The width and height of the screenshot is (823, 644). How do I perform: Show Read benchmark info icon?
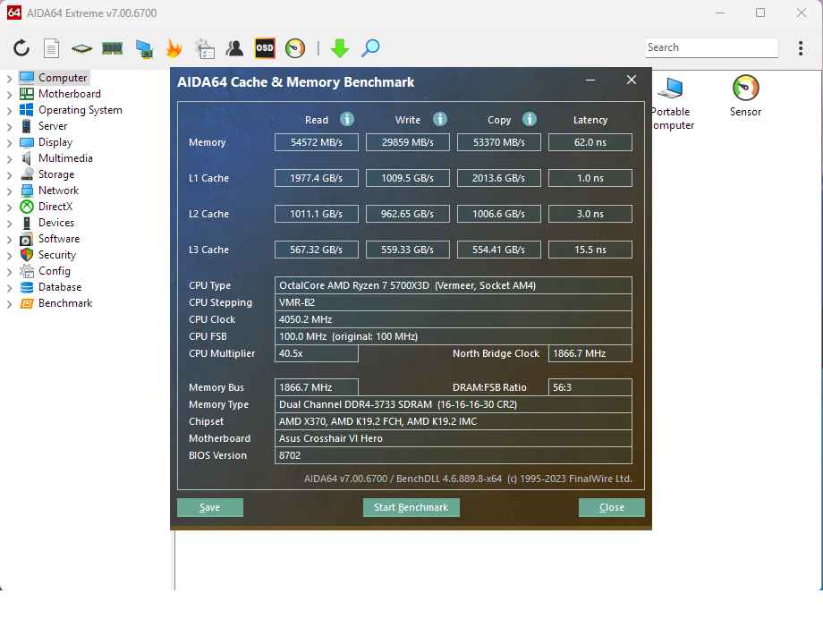tap(347, 119)
